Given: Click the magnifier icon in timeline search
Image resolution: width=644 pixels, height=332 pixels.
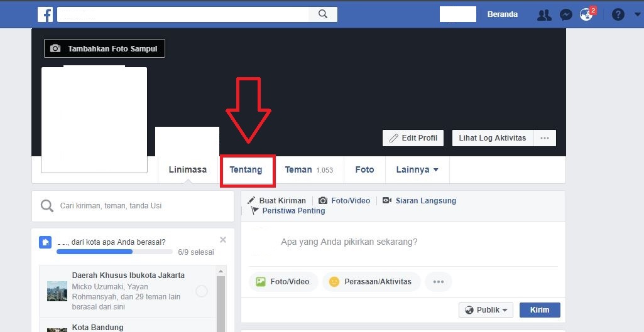Looking at the screenshot, I should coord(47,206).
